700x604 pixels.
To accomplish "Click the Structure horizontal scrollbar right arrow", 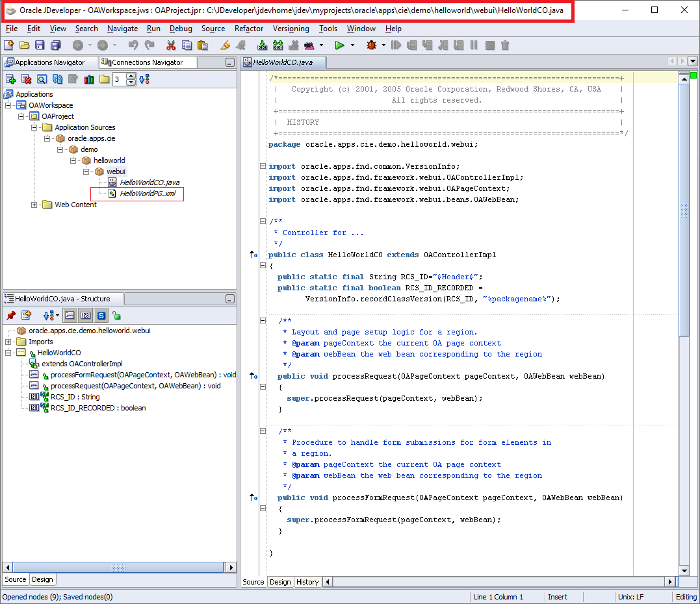I will (231, 568).
